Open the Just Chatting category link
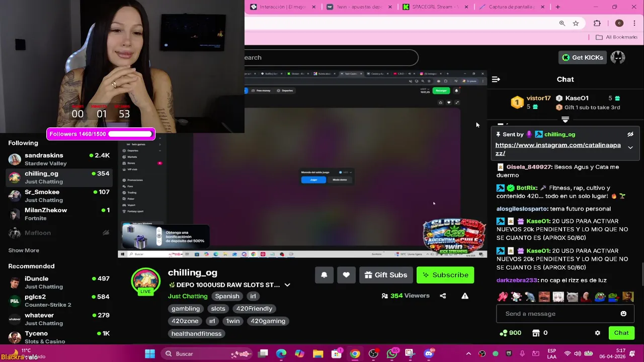 (188, 296)
